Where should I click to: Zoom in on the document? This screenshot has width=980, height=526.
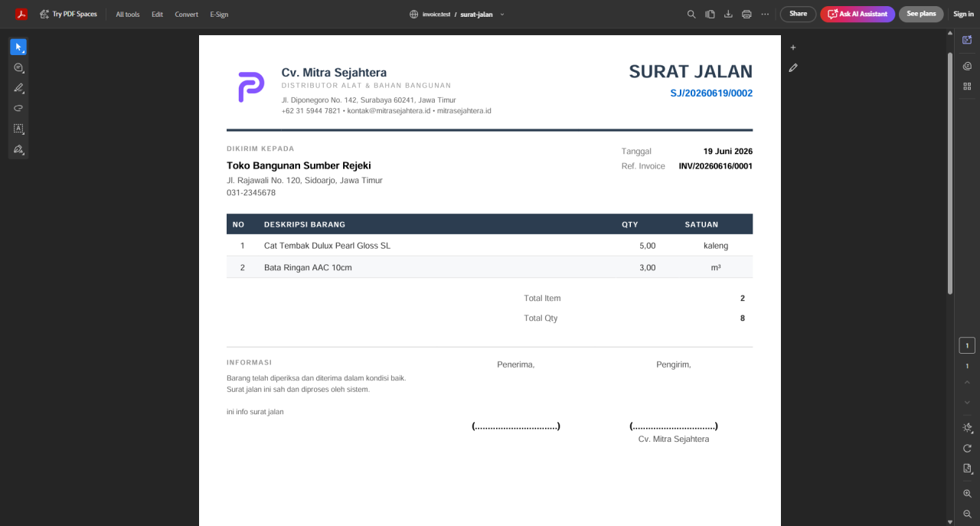pyautogui.click(x=967, y=494)
